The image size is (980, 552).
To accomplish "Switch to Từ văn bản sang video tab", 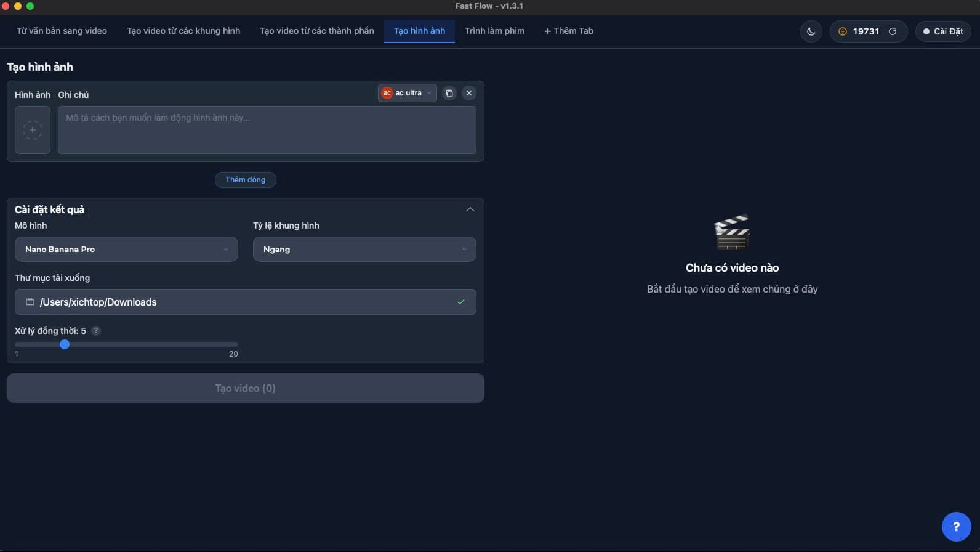I will [x=62, y=31].
